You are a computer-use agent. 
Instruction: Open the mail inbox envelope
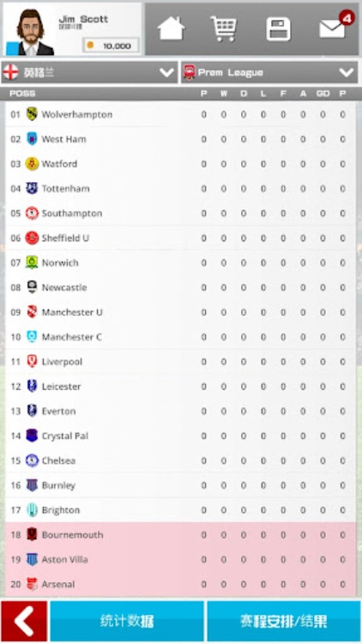(x=334, y=28)
